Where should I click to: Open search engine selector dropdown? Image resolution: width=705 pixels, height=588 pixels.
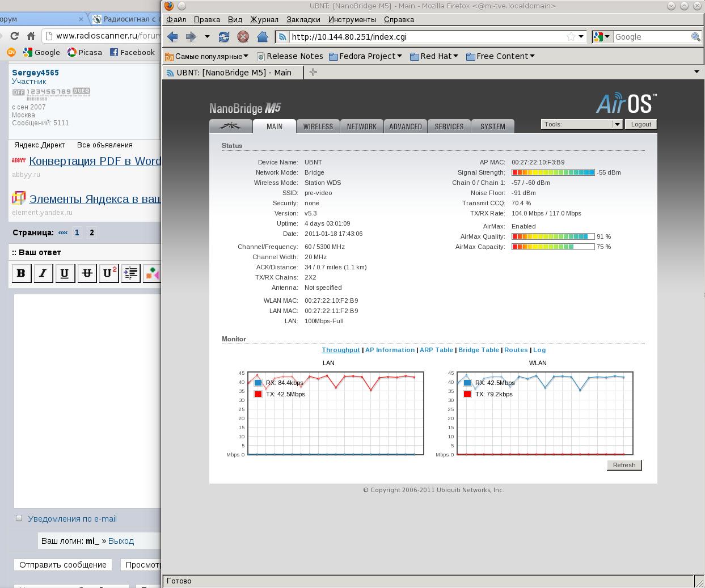(x=607, y=37)
